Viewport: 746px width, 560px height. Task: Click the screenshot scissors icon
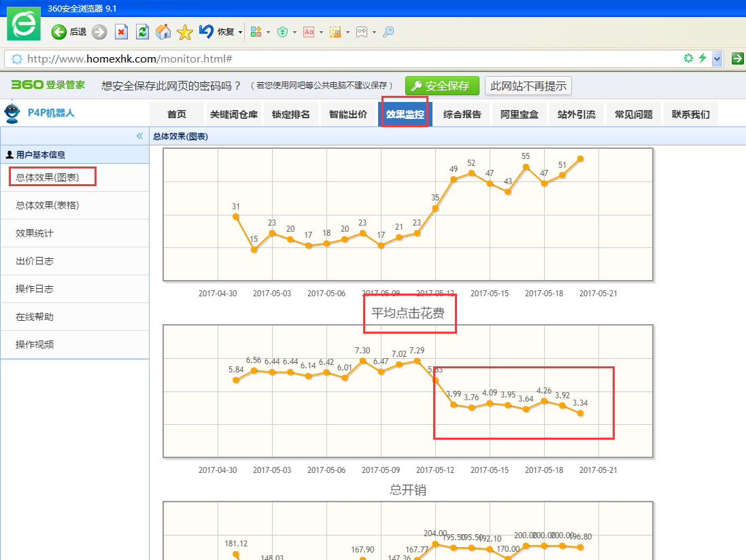tap(335, 32)
